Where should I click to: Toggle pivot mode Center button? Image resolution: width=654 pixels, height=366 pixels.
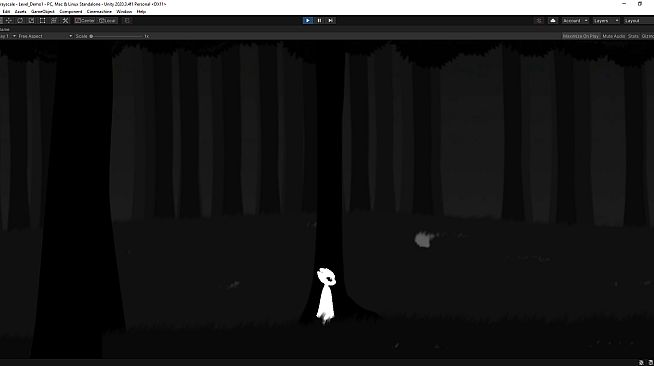[85, 20]
